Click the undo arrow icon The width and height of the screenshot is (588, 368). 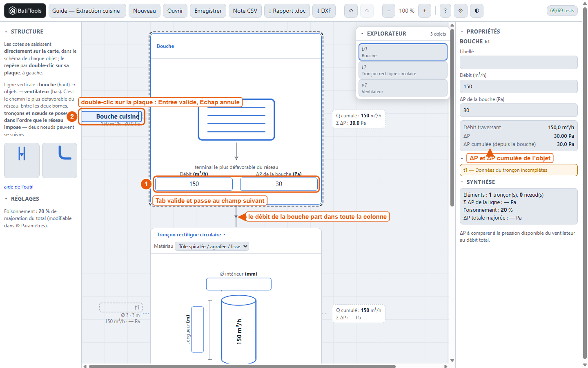(x=351, y=11)
